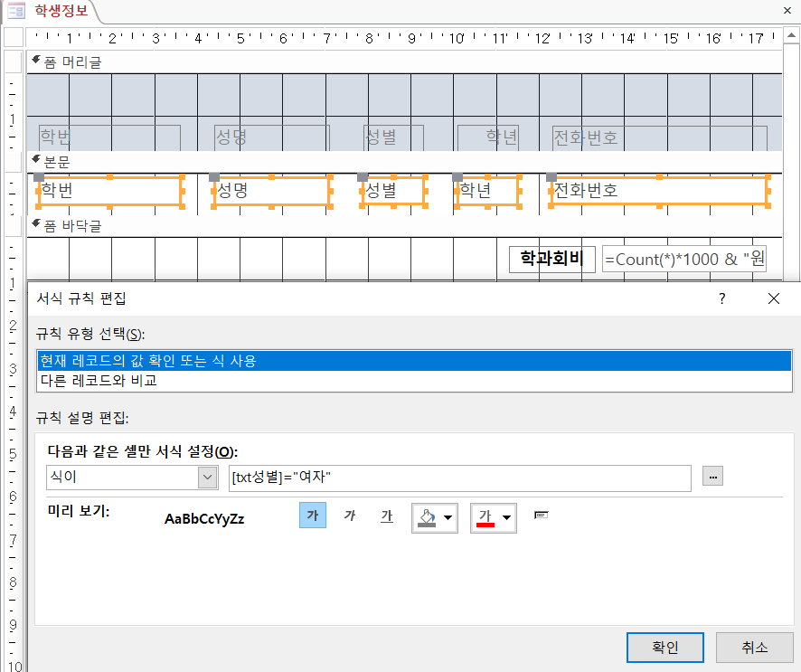Toggle italic formatting in preview row

[350, 516]
